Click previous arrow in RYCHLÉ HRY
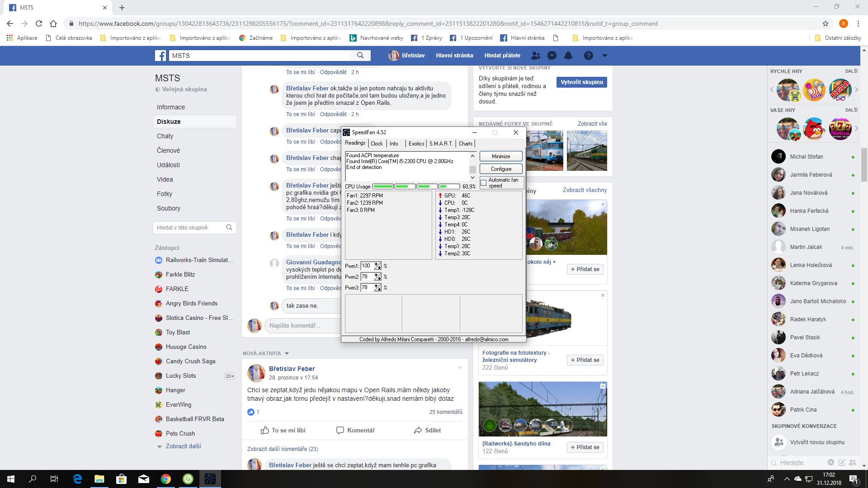 pyautogui.click(x=772, y=89)
